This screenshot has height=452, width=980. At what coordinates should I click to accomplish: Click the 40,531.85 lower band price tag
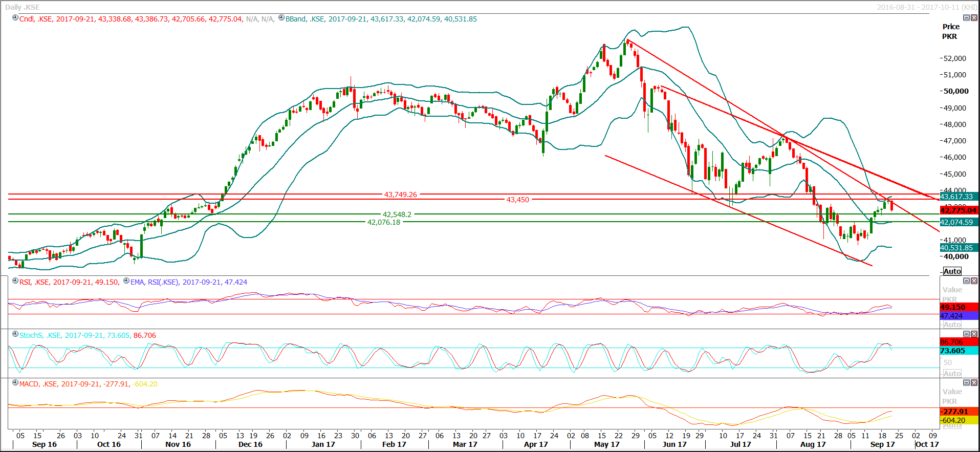(x=960, y=248)
